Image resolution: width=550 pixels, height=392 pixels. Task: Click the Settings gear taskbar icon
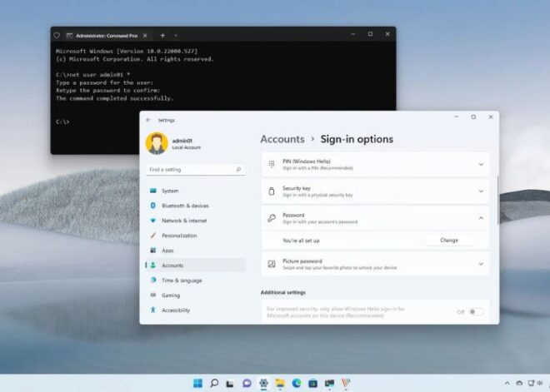[263, 383]
